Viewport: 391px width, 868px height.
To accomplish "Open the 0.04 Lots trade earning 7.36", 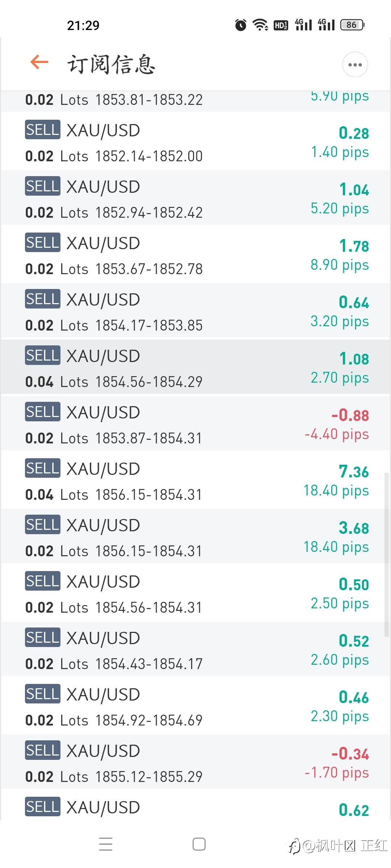I will 195,481.
